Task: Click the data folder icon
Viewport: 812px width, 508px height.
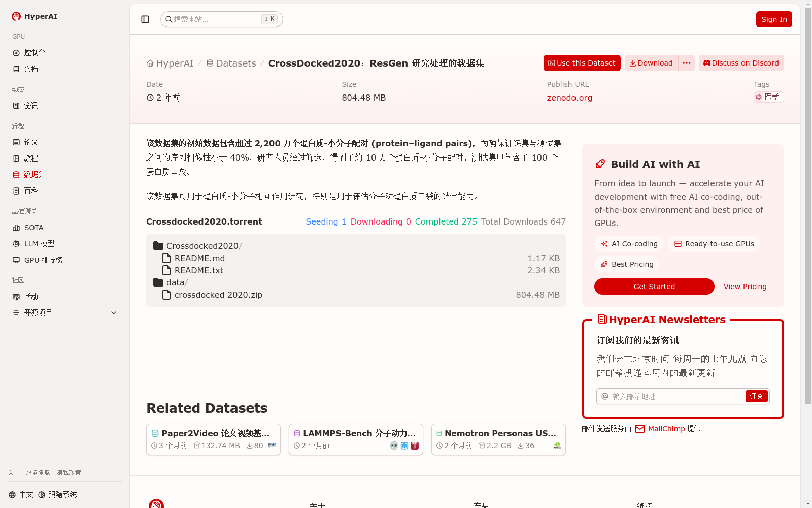Action: click(158, 282)
